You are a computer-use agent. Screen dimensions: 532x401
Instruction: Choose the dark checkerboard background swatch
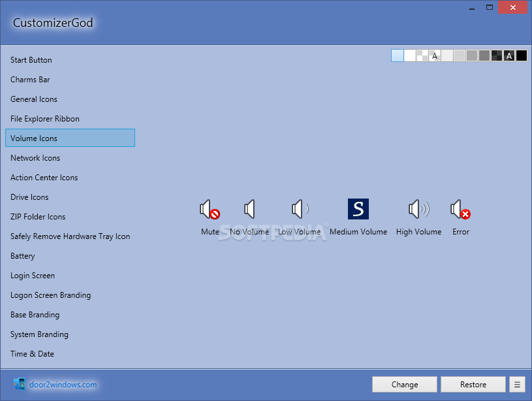point(497,56)
